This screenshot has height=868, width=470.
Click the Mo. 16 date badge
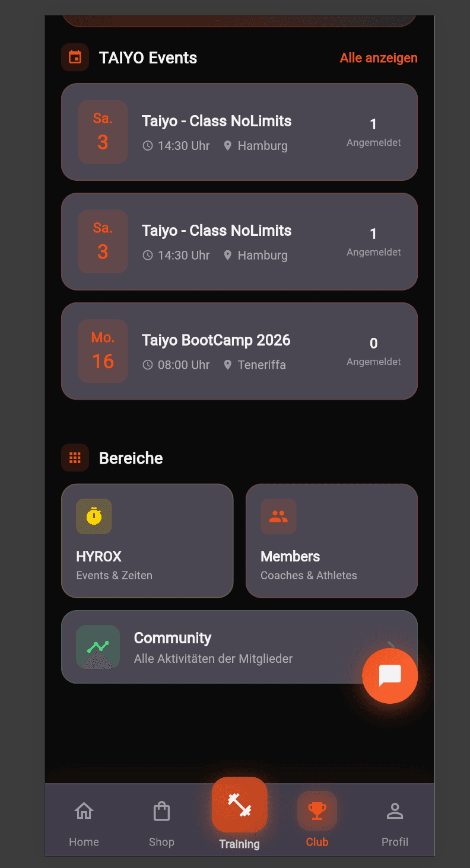click(103, 351)
